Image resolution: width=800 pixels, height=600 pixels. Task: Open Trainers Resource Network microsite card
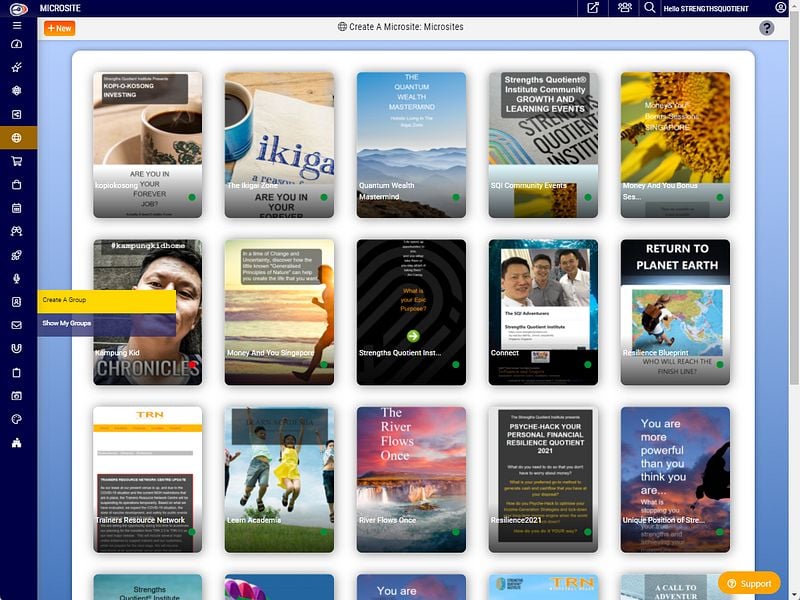(147, 480)
